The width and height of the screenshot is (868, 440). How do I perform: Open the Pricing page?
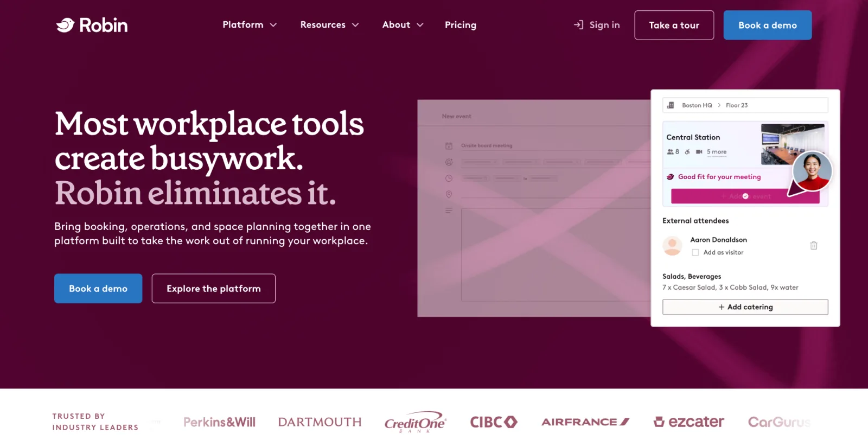click(461, 25)
